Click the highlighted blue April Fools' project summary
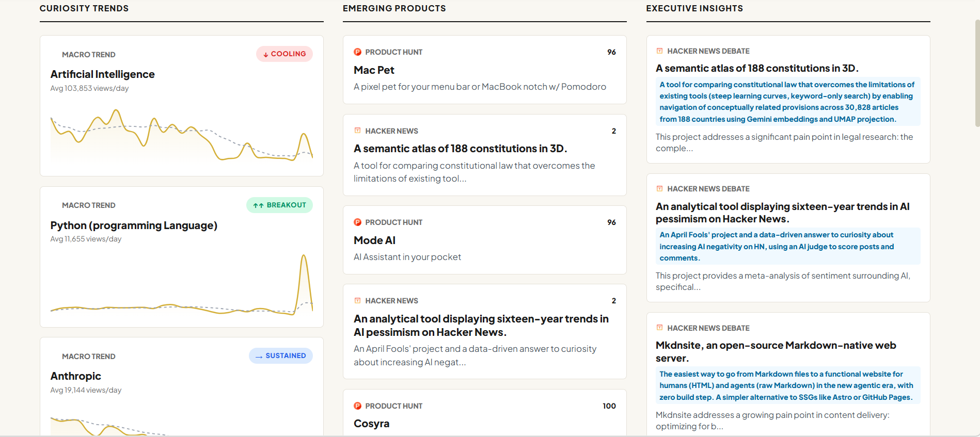This screenshot has width=980, height=437. (788, 246)
